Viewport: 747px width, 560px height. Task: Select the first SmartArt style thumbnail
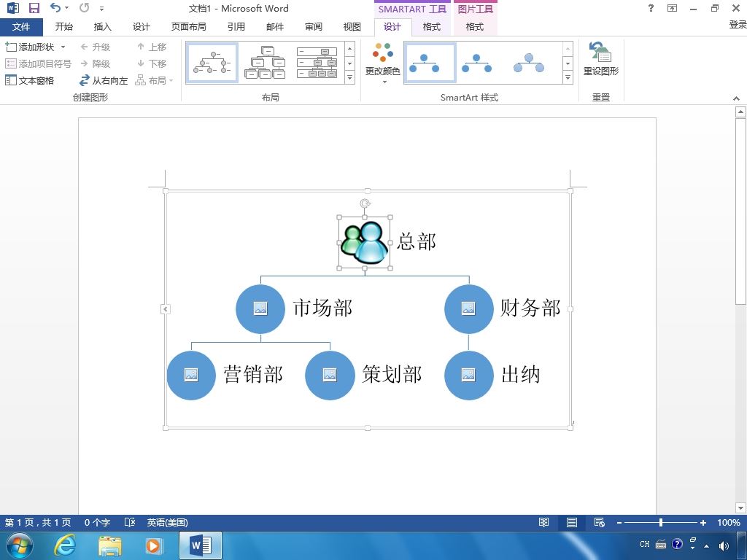(x=430, y=63)
